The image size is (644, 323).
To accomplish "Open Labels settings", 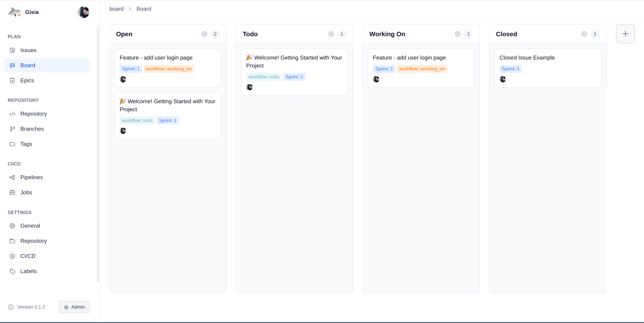I will coord(29,271).
